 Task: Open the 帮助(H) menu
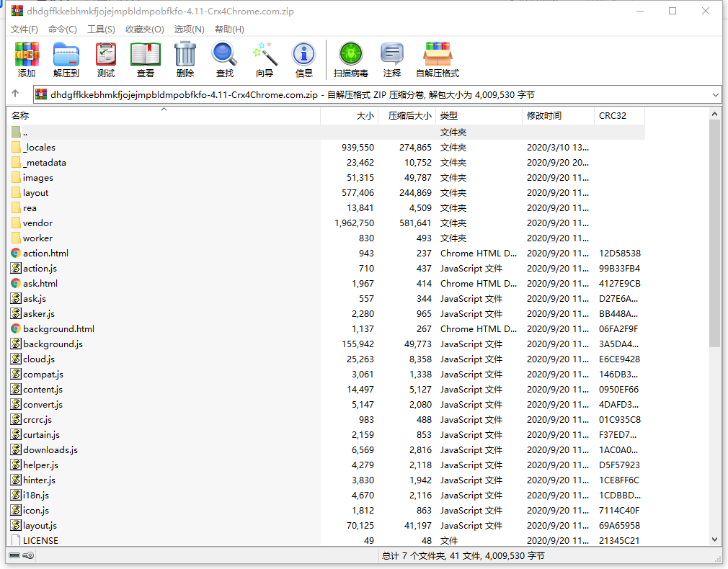229,30
